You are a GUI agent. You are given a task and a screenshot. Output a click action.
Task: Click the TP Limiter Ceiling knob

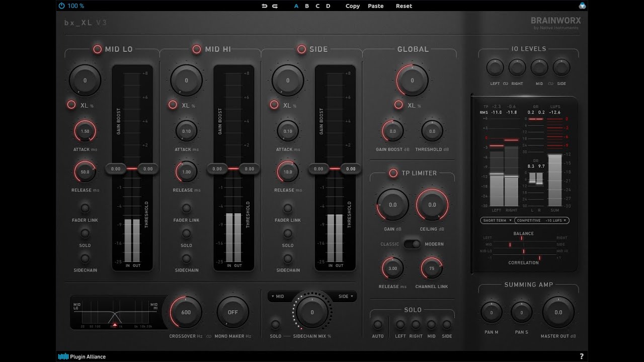pos(432,205)
